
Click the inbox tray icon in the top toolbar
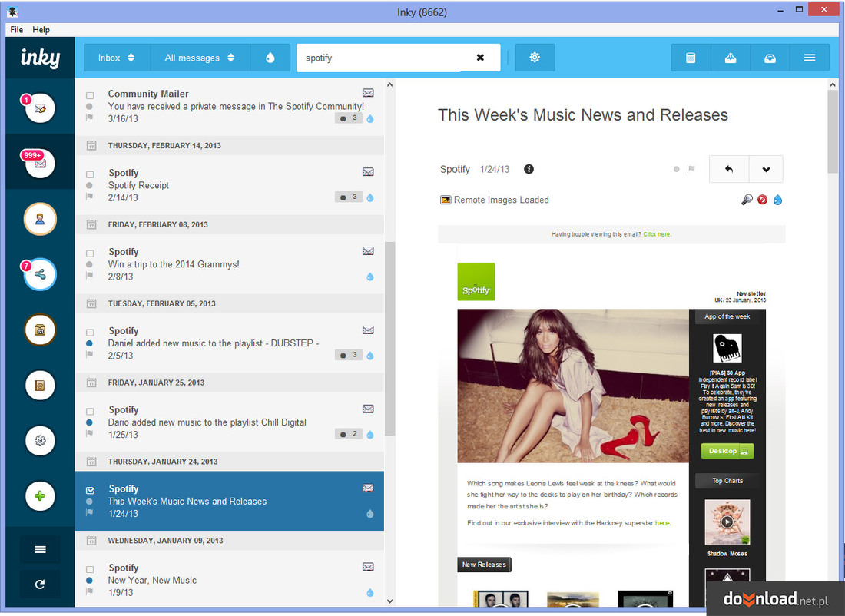[770, 58]
